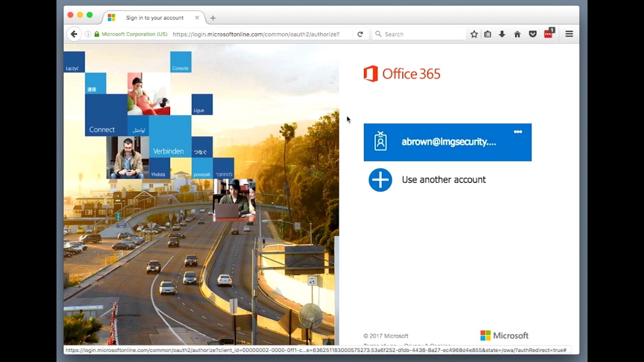Click the blue plus circle icon
The image size is (644, 362).
click(x=380, y=179)
